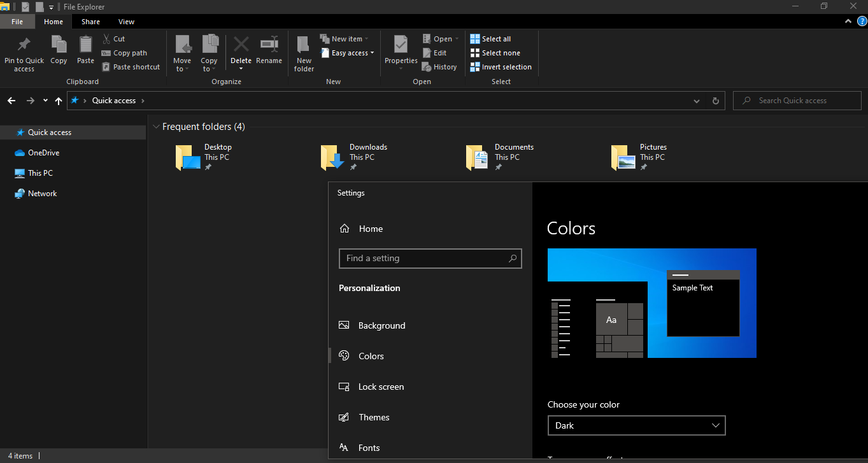Click the "4 items" status text
Viewport: 868px width, 463px height.
click(x=20, y=456)
